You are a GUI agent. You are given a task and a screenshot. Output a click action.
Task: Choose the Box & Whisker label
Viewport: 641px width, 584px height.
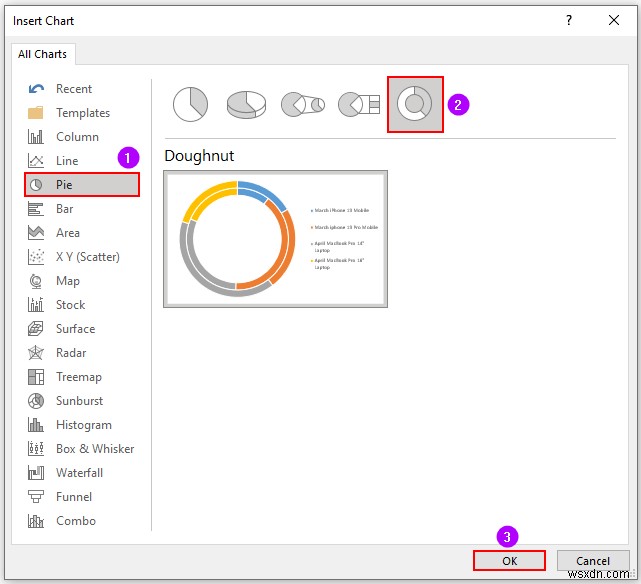tap(95, 449)
